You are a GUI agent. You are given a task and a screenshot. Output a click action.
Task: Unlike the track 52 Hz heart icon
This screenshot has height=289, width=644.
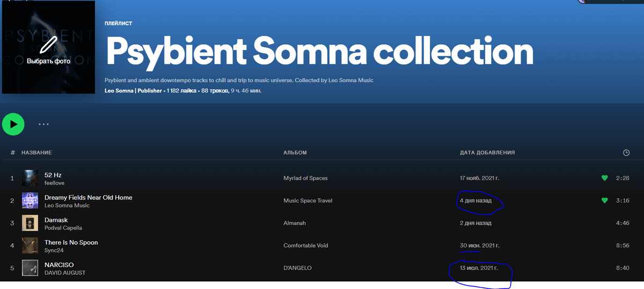coord(604,178)
